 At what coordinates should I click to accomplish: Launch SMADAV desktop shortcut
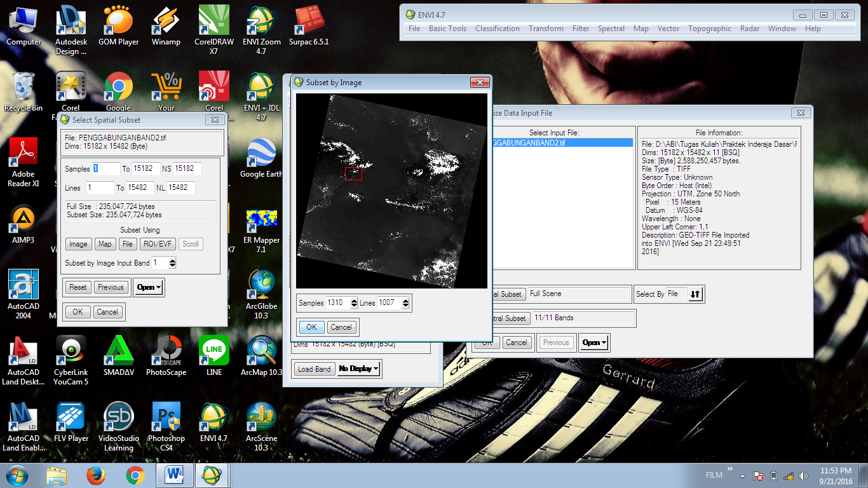[118, 356]
